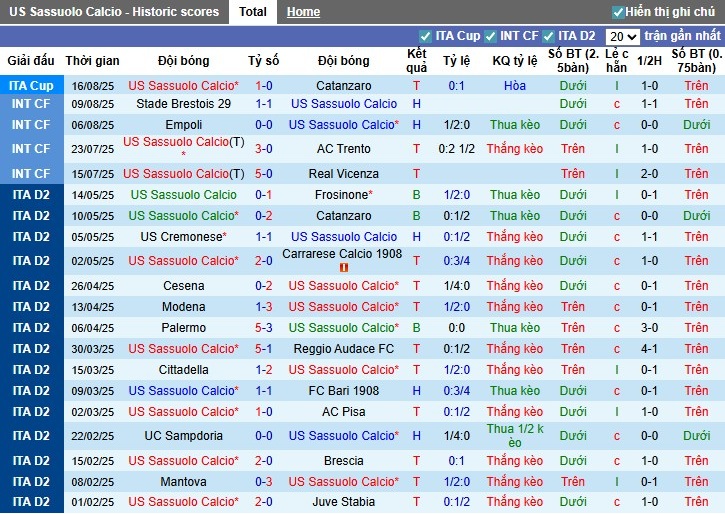Click red card icon under Carrarese Calcio 1908
Viewport: 725px width, 514px height.
coord(344,268)
